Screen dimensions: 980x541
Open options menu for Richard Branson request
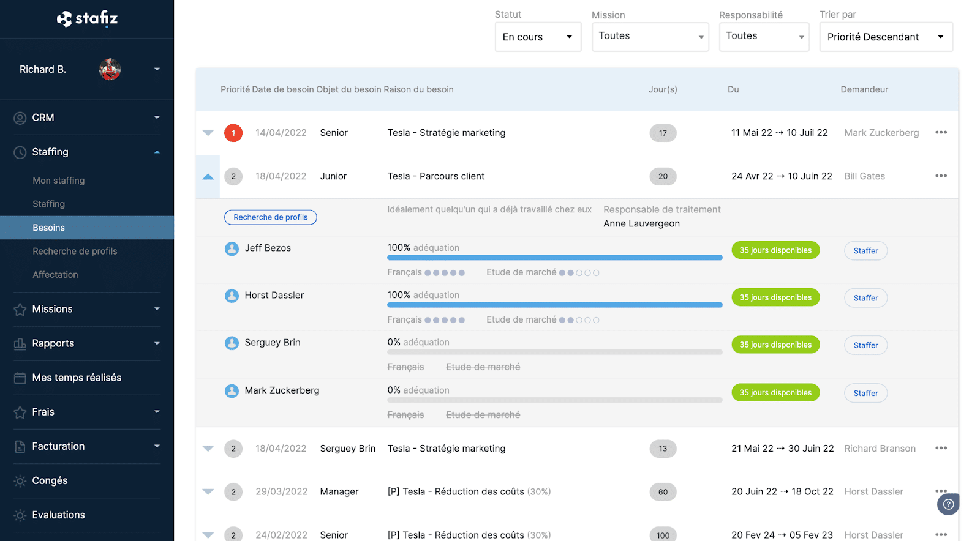941,448
